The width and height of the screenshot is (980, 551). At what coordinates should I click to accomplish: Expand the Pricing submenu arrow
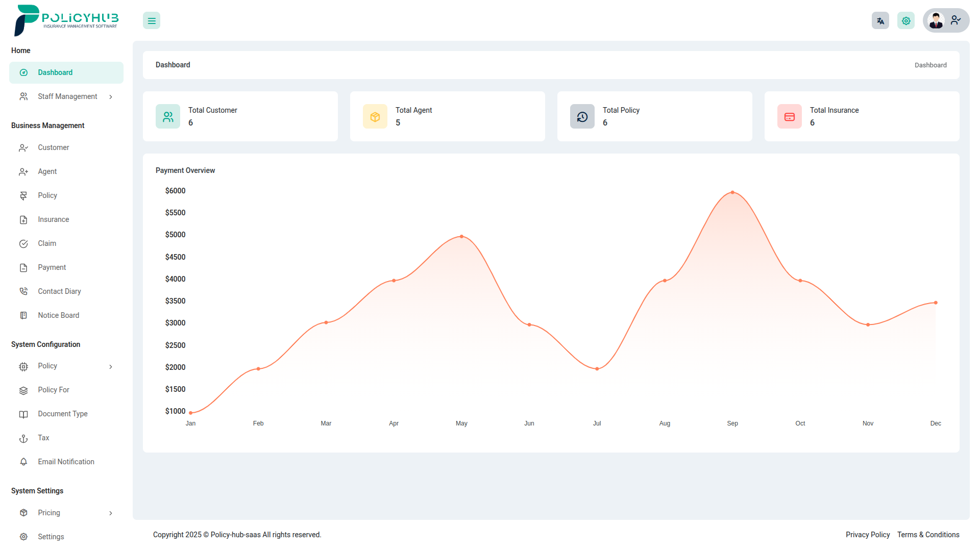coord(111,513)
